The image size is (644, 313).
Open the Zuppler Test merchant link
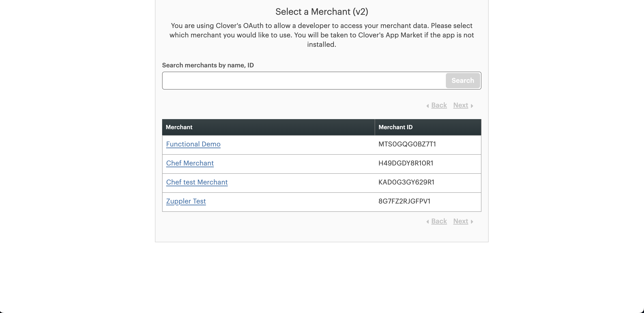coord(186,201)
